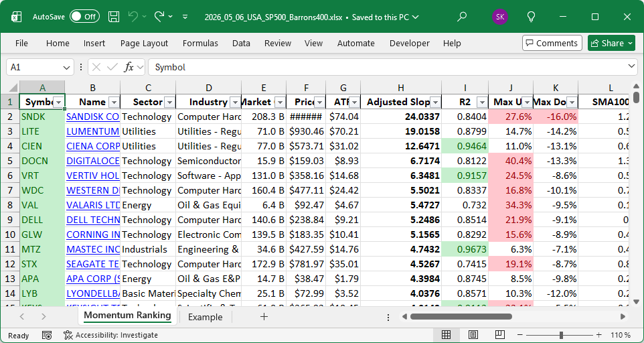Switch to the Insert ribbon tab
Image resolution: width=644 pixels, height=343 pixels.
pyautogui.click(x=94, y=43)
